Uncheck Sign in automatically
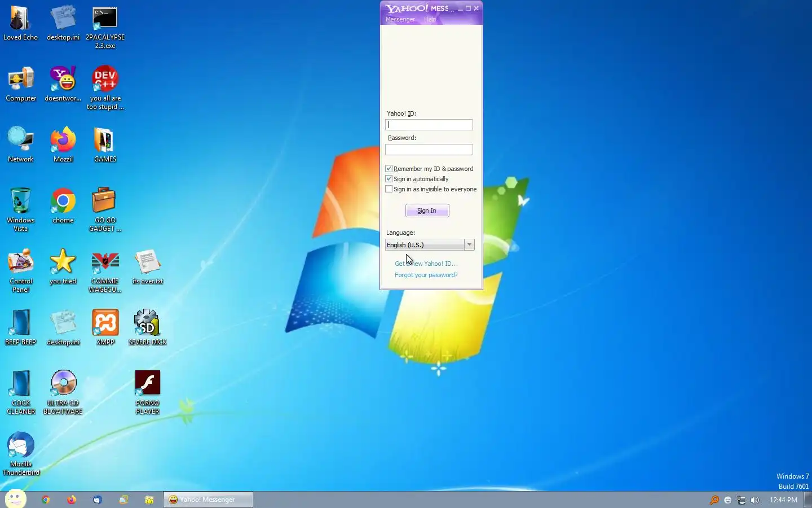 pos(389,179)
